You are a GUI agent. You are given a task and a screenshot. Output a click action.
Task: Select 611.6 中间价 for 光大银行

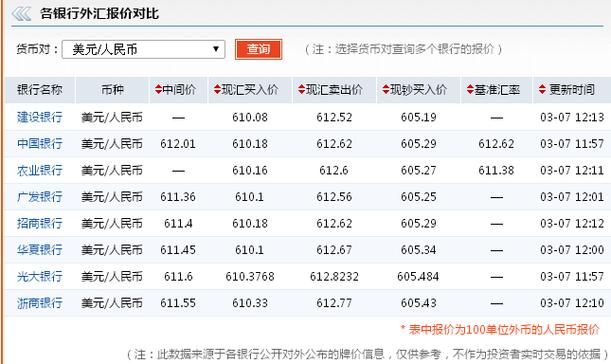pyautogui.click(x=178, y=277)
